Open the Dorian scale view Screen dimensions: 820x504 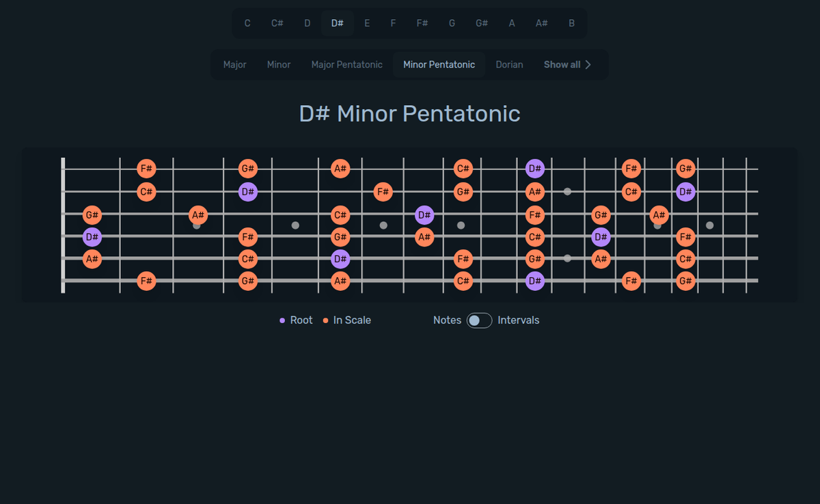(x=509, y=64)
